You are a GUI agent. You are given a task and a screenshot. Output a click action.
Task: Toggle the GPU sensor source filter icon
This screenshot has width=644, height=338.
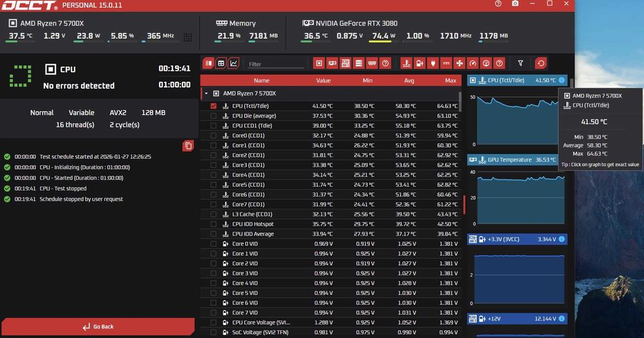coord(332,63)
